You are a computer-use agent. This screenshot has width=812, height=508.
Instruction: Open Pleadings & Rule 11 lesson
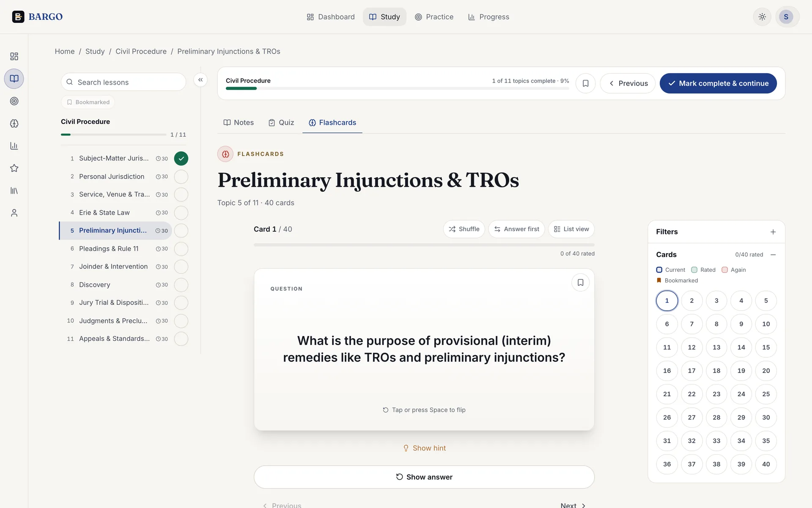click(115, 249)
